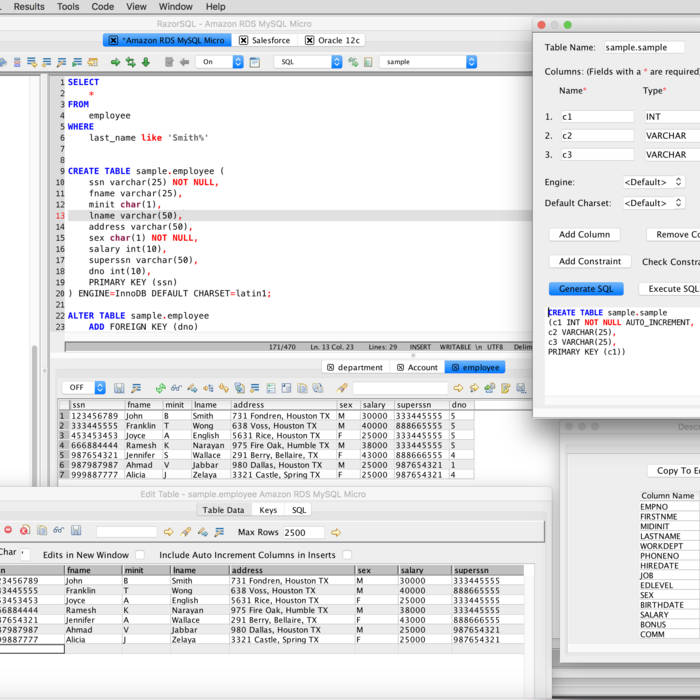Click the 'CREATE TABLE sample.employee' line in editor
The height and width of the screenshot is (700, 700).
(x=146, y=171)
